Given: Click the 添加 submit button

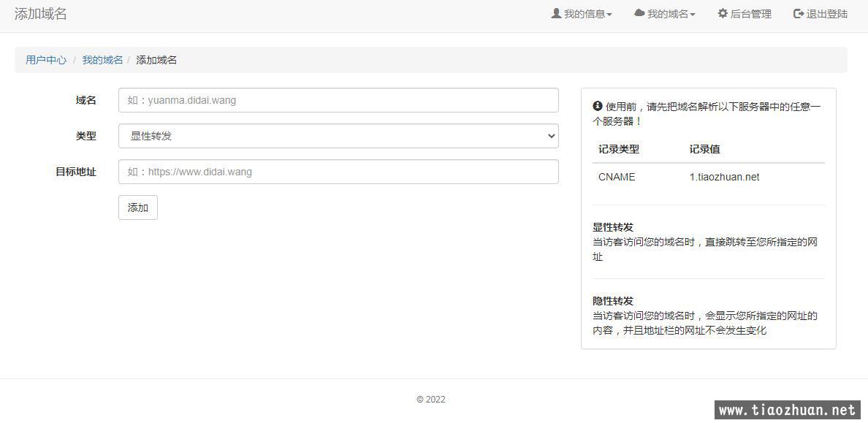Looking at the screenshot, I should (138, 207).
